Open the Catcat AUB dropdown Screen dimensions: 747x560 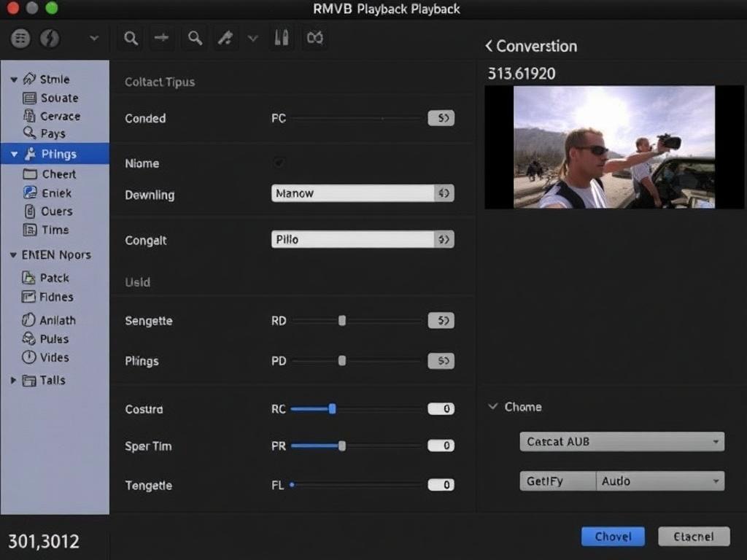click(622, 441)
